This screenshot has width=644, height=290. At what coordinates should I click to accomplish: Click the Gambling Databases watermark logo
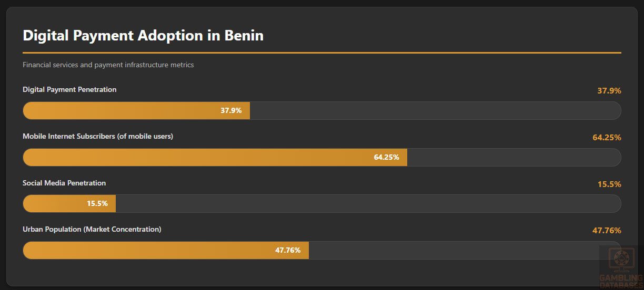pos(621,267)
